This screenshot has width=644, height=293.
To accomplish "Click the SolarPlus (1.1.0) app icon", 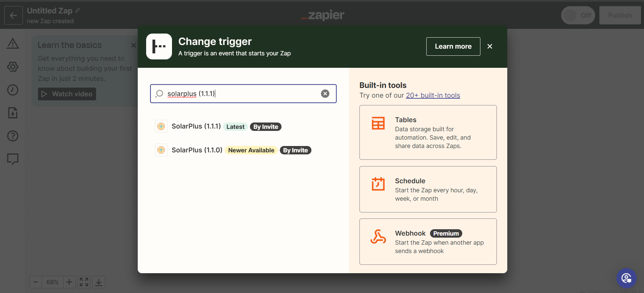I will (x=161, y=150).
